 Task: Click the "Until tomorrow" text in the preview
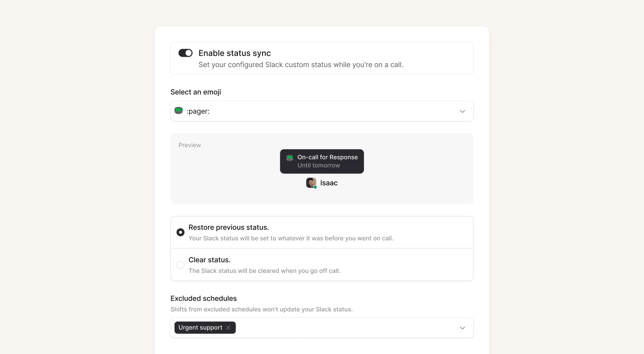click(318, 165)
